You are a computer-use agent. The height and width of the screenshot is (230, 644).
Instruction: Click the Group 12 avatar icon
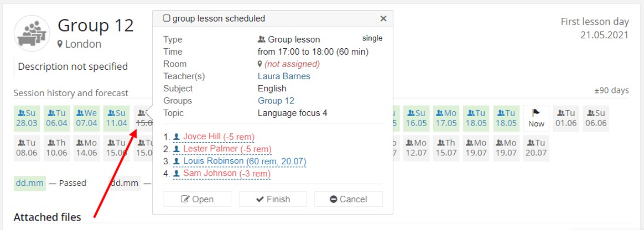tap(32, 33)
